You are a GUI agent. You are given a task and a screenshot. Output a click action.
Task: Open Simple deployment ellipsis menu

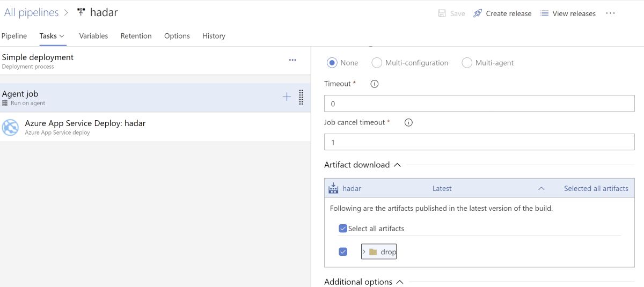pos(292,60)
